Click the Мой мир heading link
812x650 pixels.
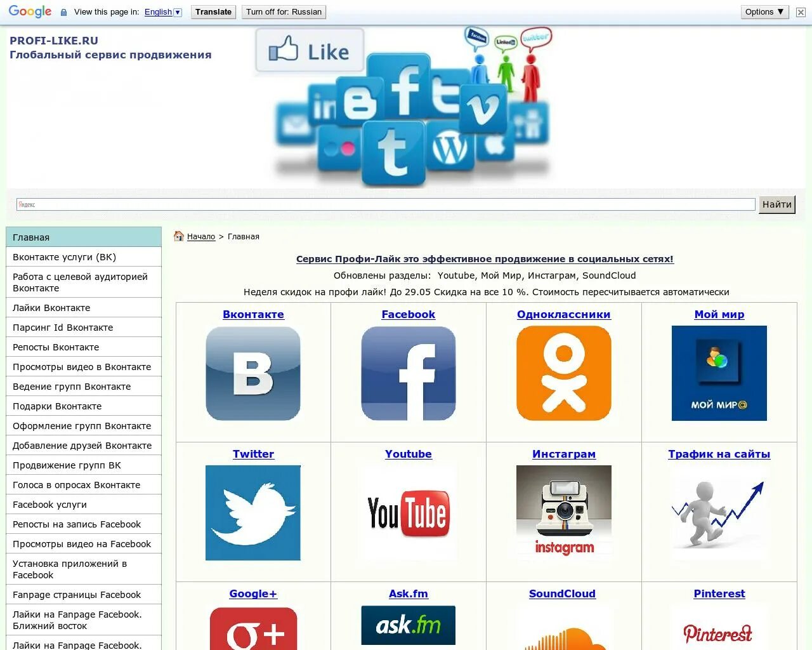(x=719, y=314)
